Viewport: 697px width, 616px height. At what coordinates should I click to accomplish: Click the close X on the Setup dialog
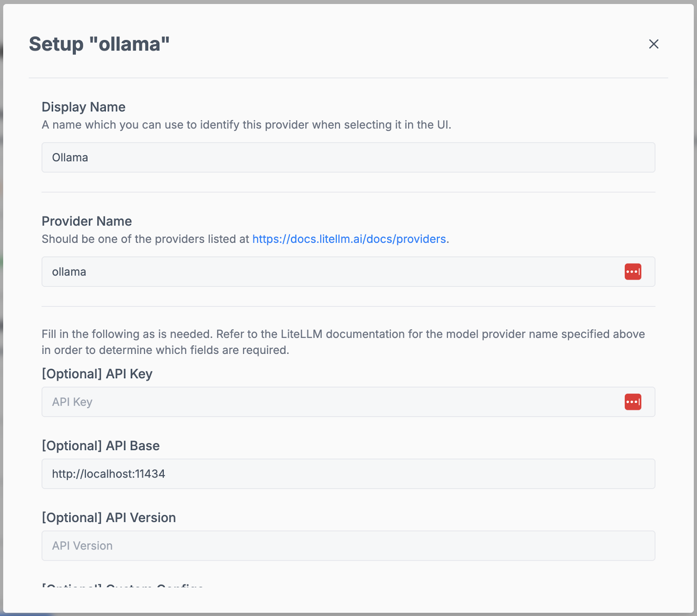coord(654,44)
